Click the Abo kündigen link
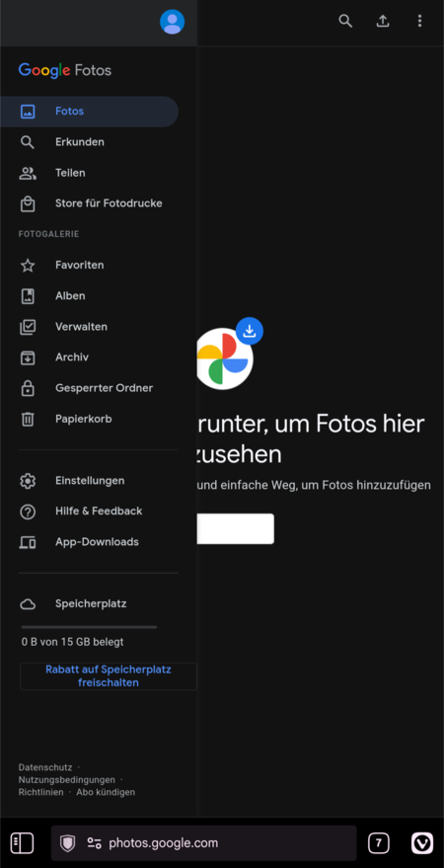 coord(106,792)
